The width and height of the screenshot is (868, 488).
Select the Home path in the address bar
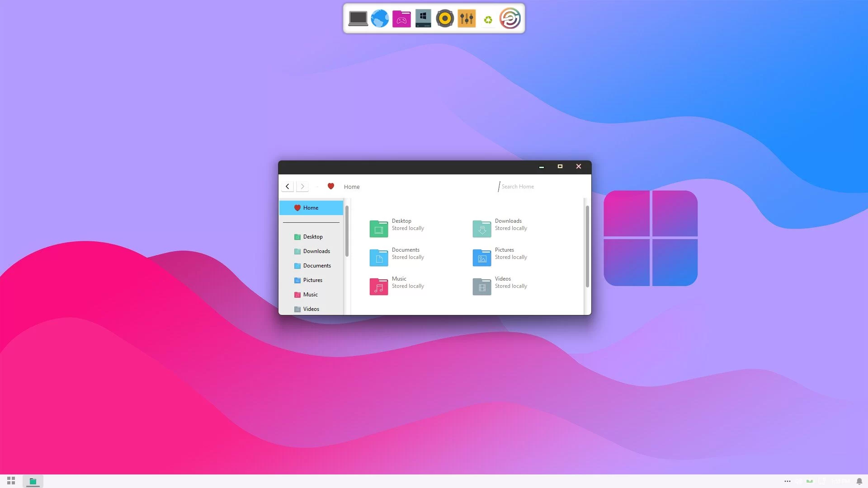352,187
